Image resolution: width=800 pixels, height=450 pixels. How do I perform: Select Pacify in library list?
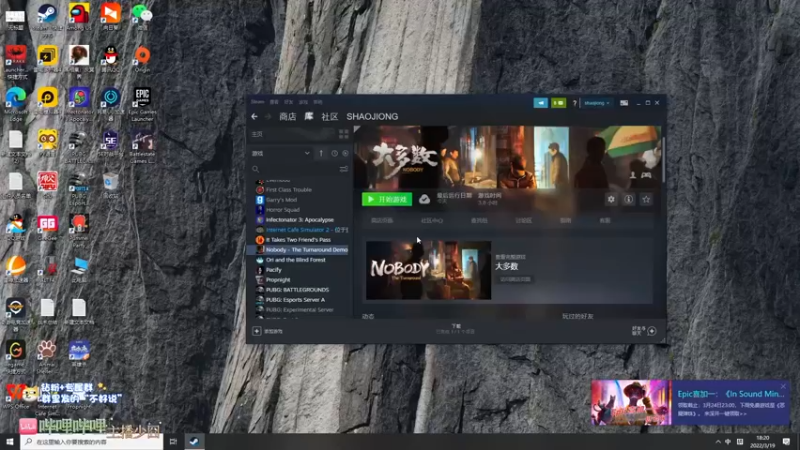(273, 270)
